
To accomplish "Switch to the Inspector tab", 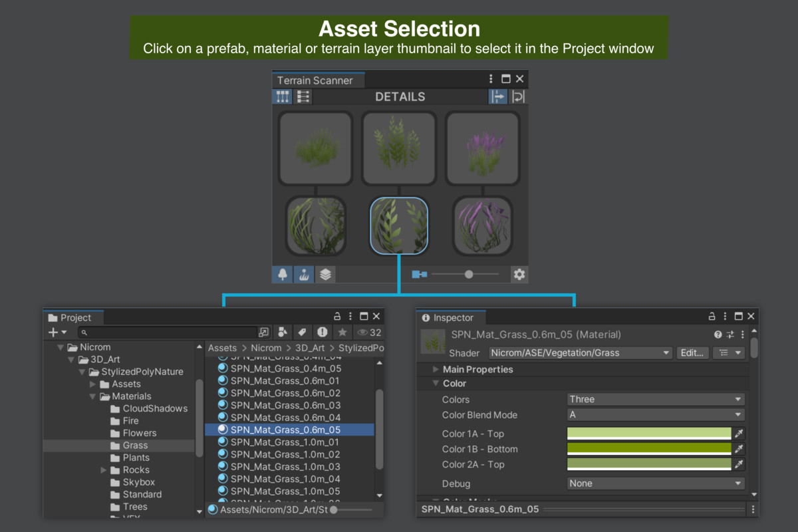I will (451, 318).
